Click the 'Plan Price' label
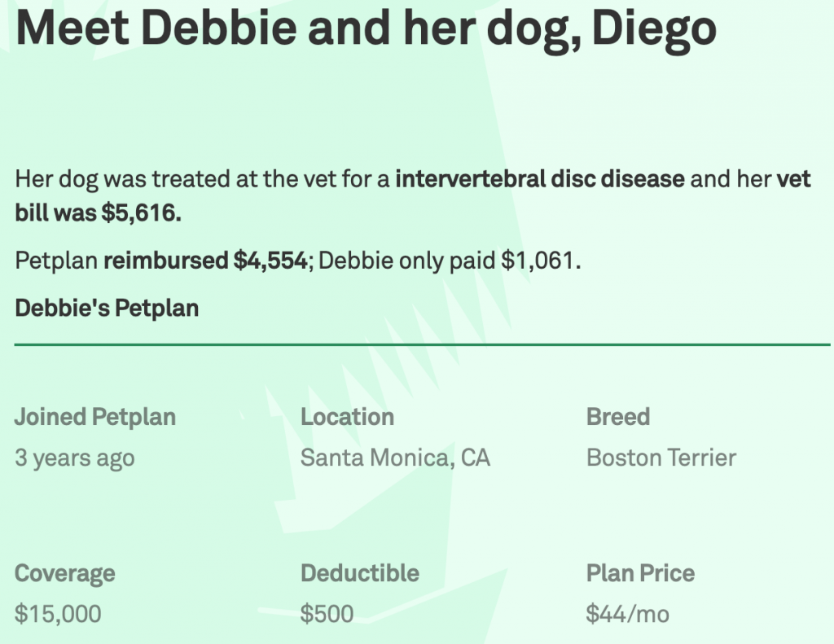834x644 pixels. [640, 573]
